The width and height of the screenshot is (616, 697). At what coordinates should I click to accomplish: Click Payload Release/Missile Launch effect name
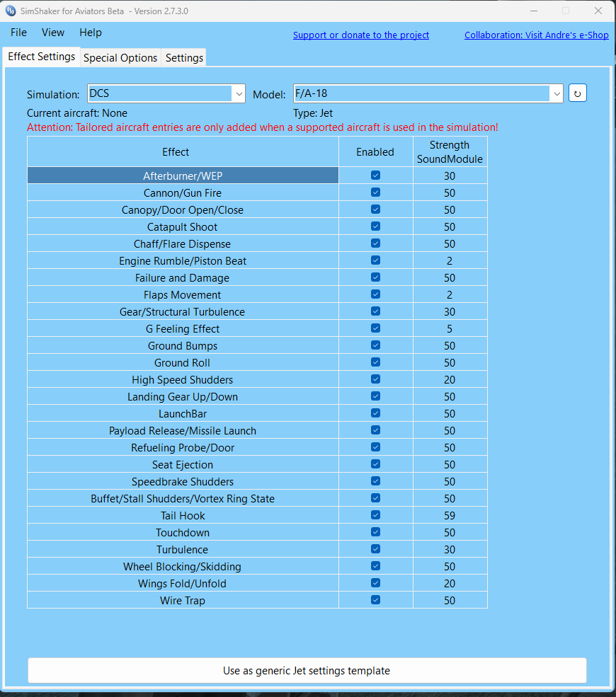183,431
